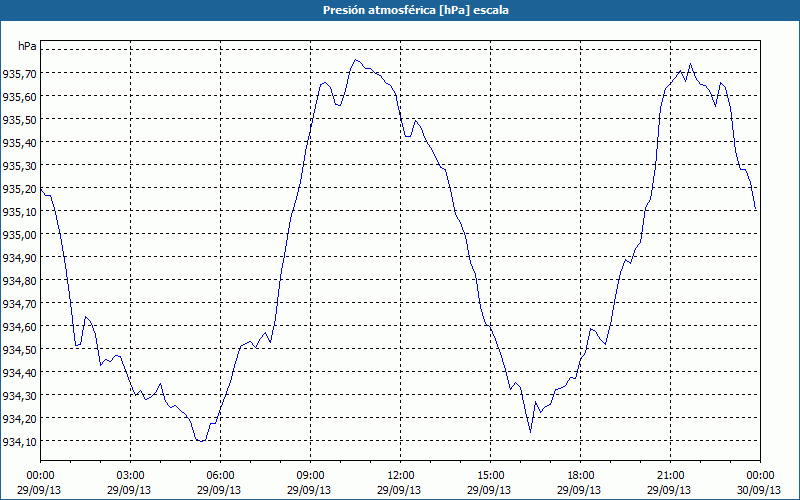
Task: Click the 15:00 time axis label
Action: point(490,476)
